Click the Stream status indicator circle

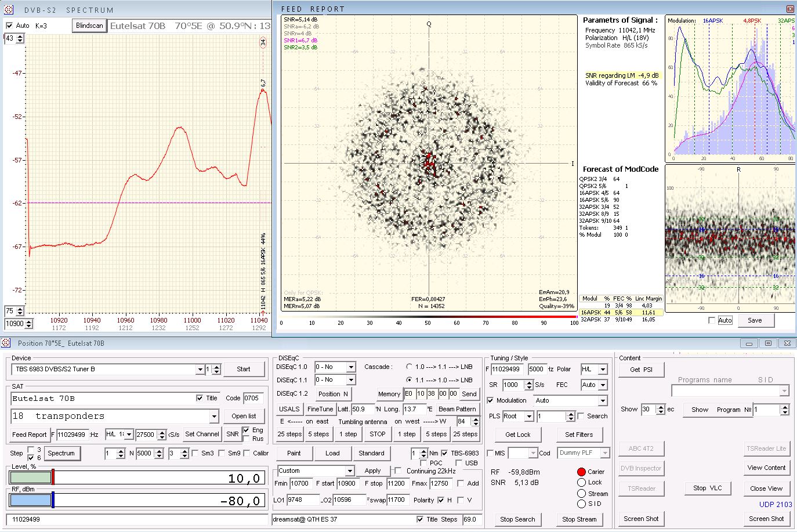(x=581, y=493)
